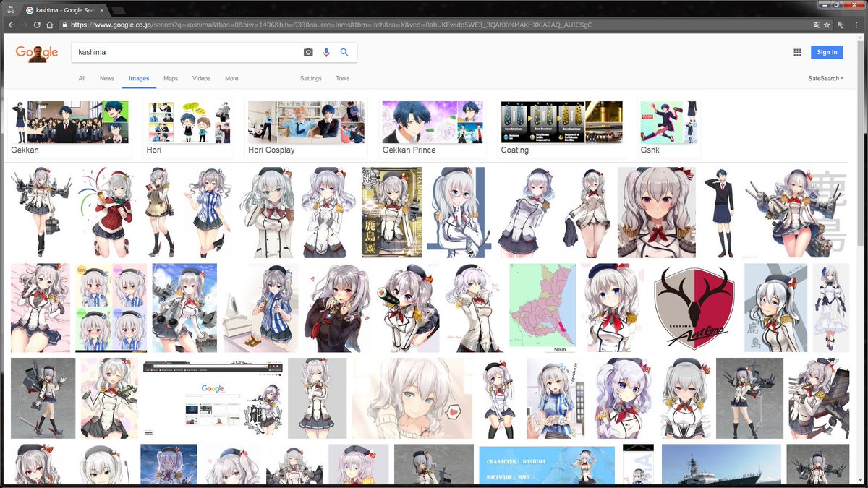
Task: Open the four-panel chibi faces thumbnail
Action: (111, 307)
